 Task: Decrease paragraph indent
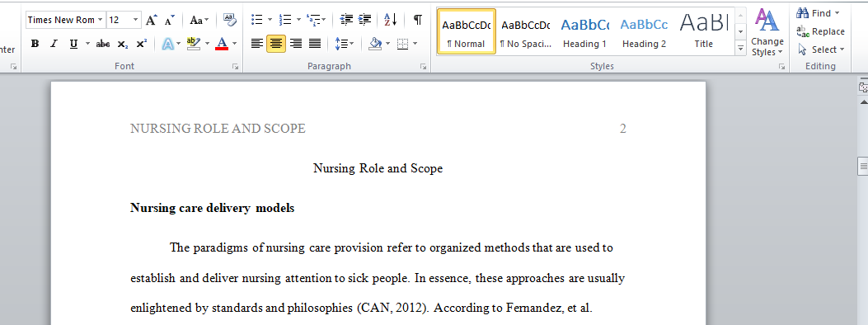tap(346, 20)
